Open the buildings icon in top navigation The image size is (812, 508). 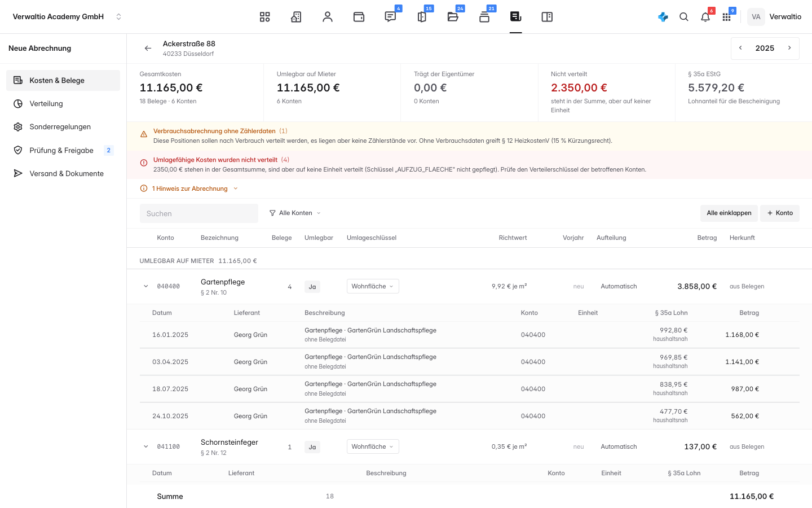tap(296, 17)
